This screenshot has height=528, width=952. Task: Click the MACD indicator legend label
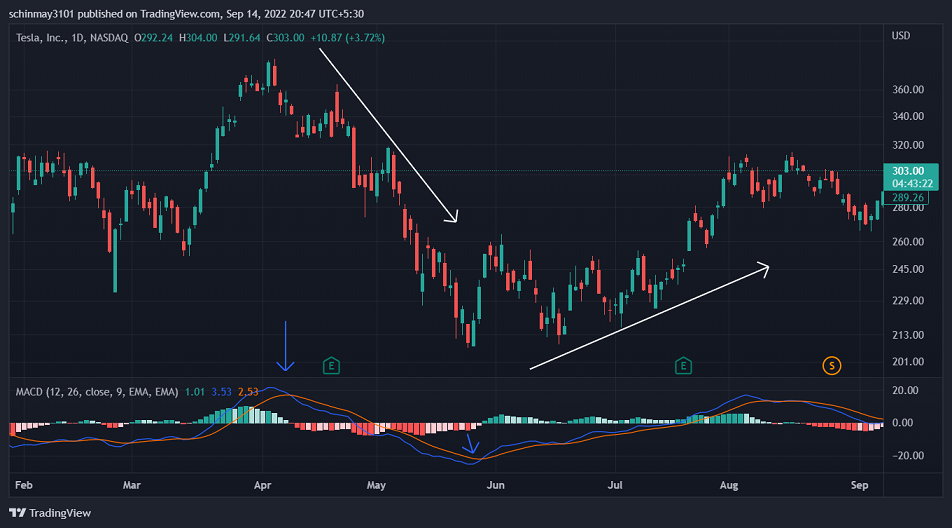[x=97, y=392]
